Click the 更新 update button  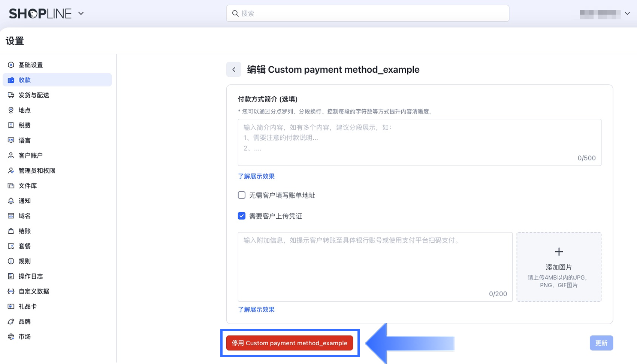[601, 343]
